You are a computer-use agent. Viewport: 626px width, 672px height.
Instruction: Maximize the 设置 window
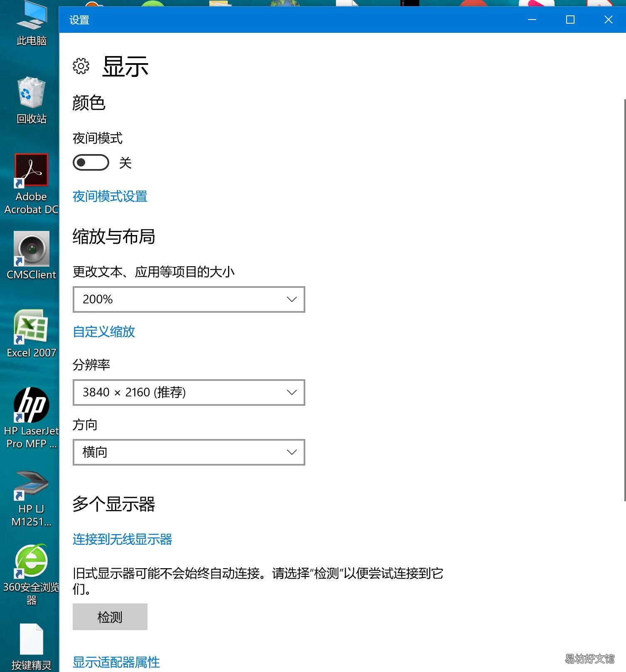tap(570, 20)
